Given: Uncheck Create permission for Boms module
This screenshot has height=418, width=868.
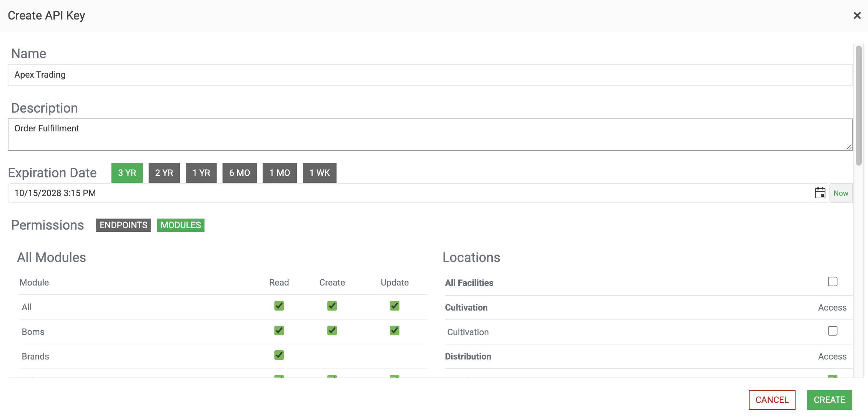Looking at the screenshot, I should tap(332, 330).
